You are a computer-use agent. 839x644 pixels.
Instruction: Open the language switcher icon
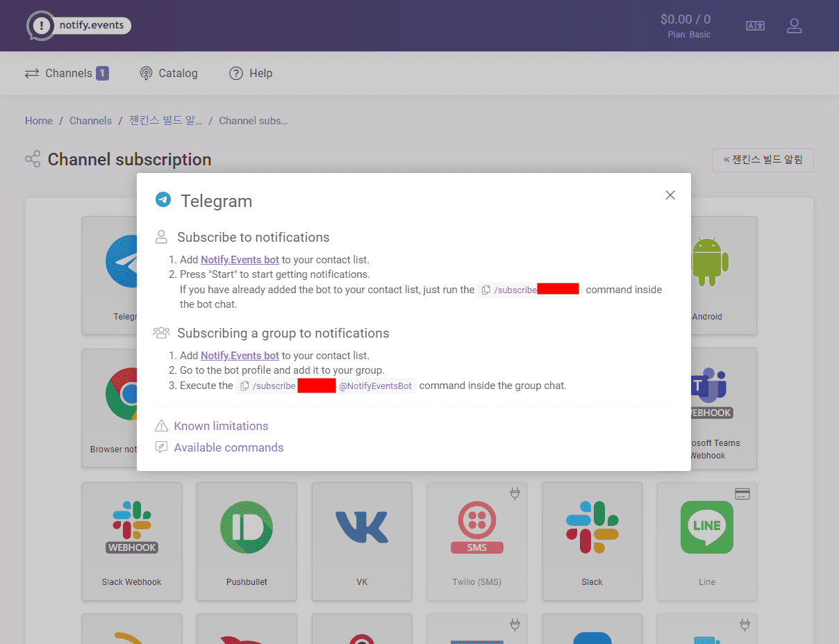click(755, 26)
